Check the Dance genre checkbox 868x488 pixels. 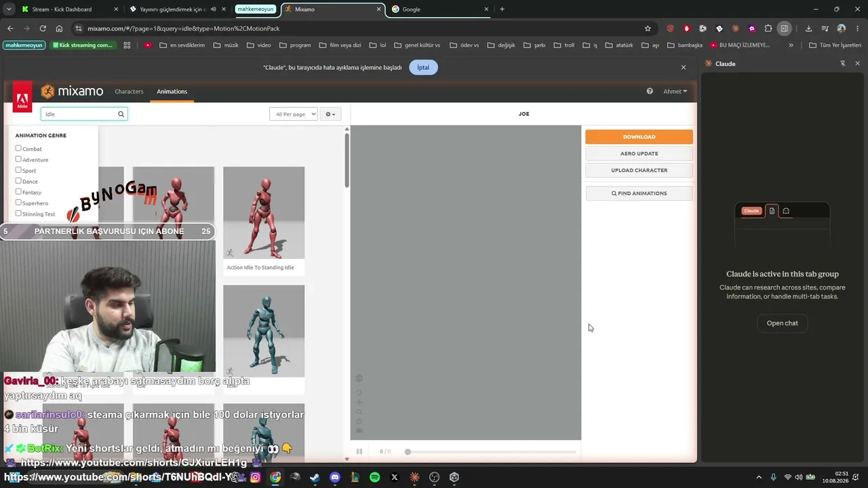tap(18, 181)
